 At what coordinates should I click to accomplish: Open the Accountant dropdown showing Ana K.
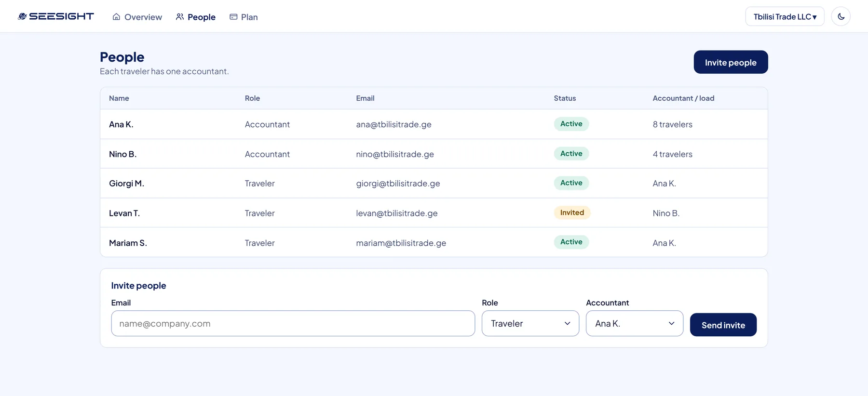635,323
